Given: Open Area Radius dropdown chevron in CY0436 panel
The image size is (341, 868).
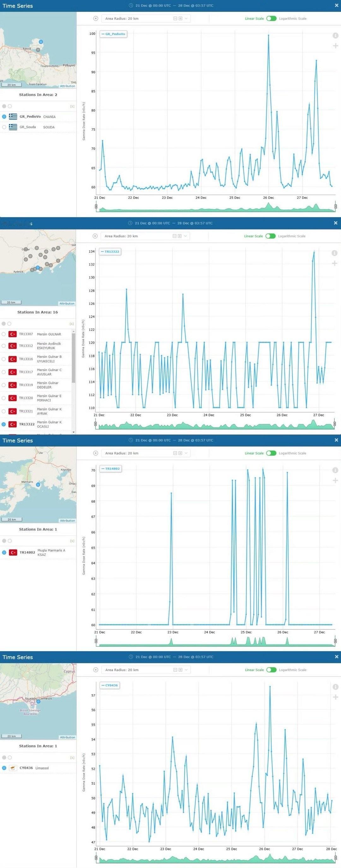Looking at the screenshot, I should (x=186, y=670).
